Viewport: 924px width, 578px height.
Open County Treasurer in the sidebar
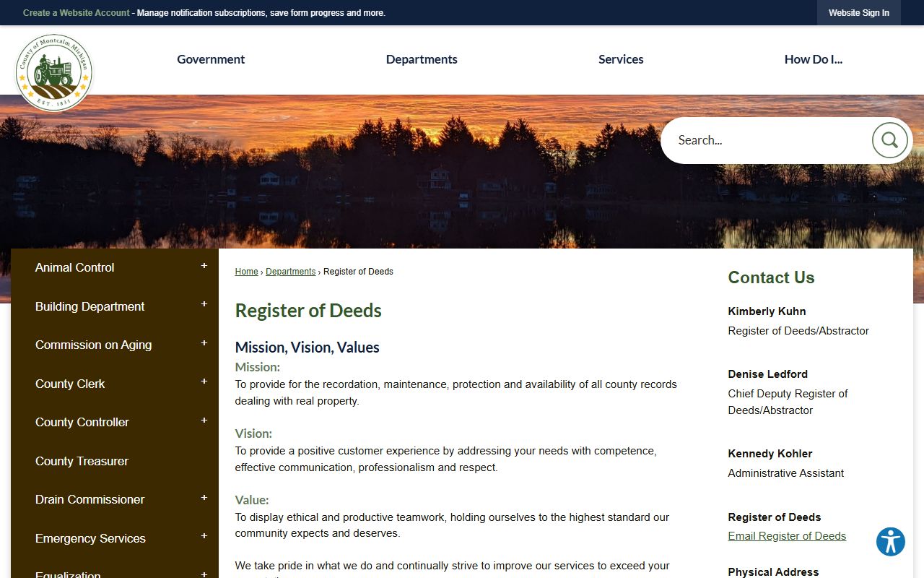[x=82, y=461]
